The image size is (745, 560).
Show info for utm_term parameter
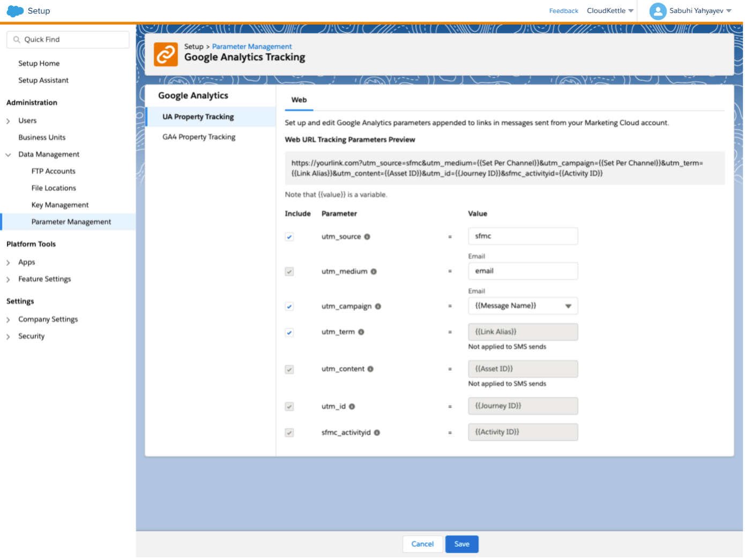pos(361,332)
